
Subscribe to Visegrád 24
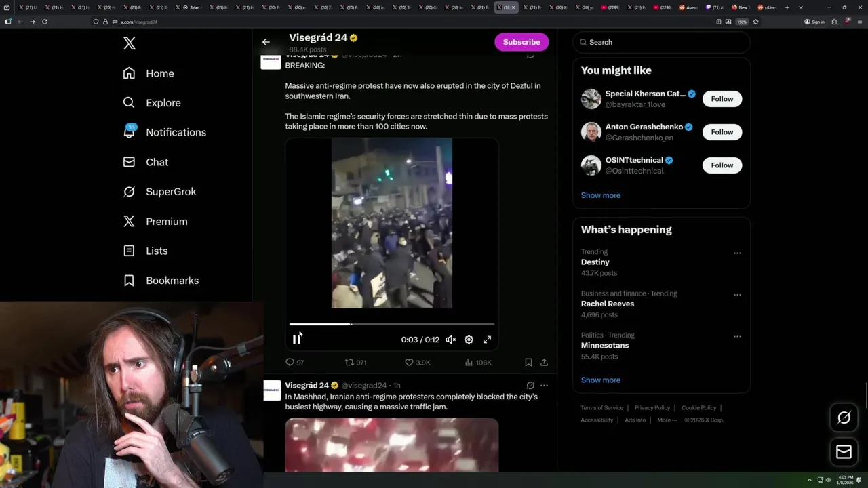tap(521, 42)
